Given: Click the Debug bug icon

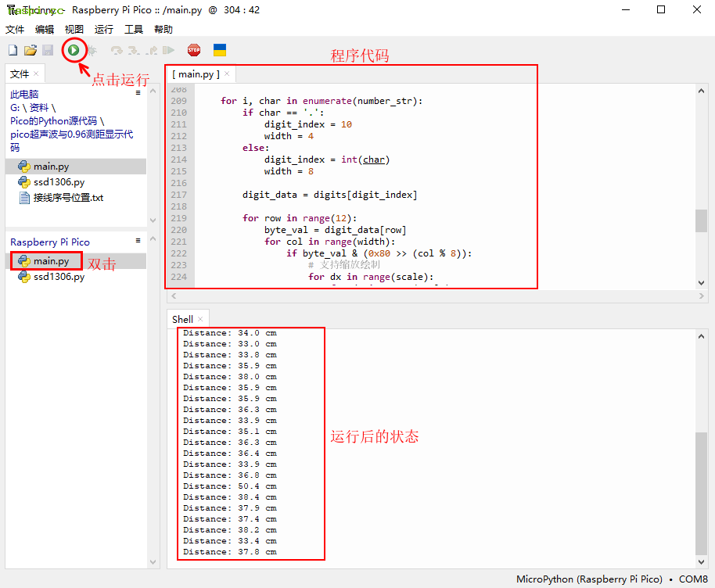Looking at the screenshot, I should tap(92, 50).
